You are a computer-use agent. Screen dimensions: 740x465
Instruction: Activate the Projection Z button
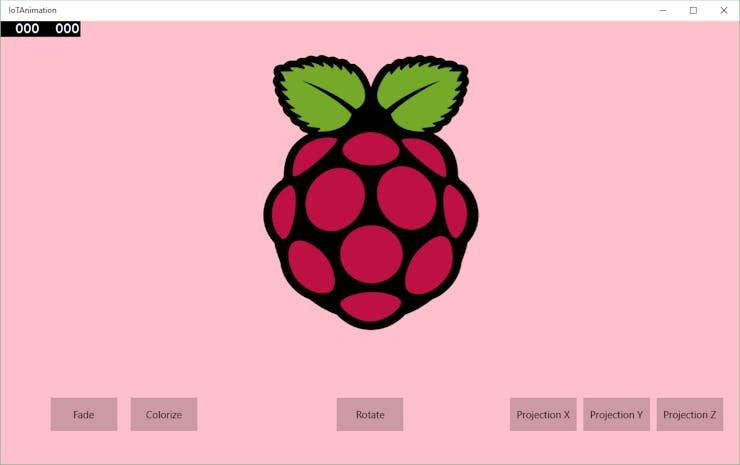pos(690,414)
